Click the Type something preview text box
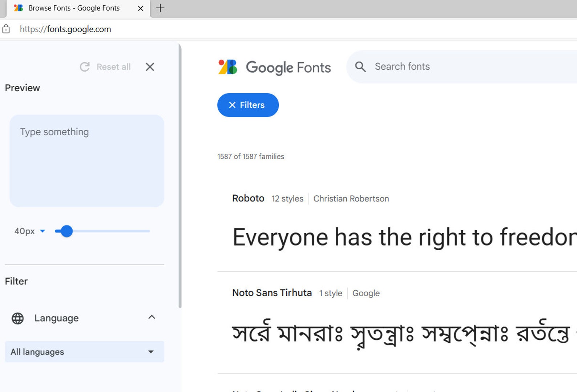577x392 pixels. (87, 161)
